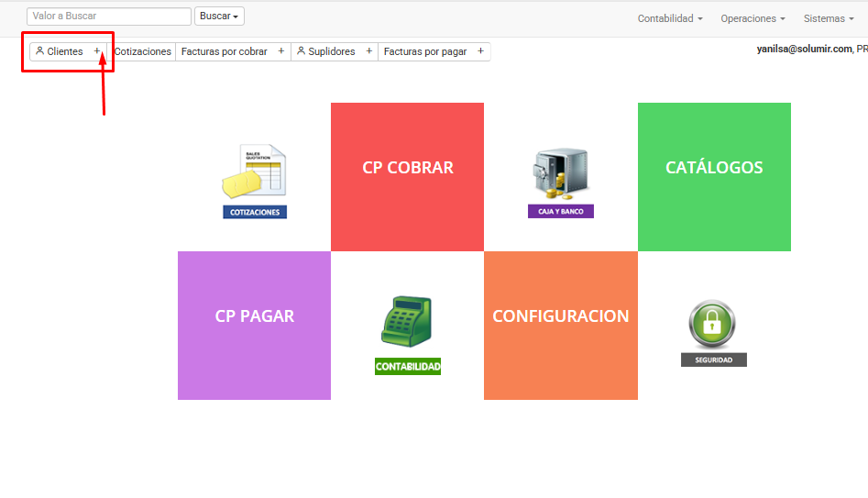Go to the Facturas por cobrar tab
This screenshot has height=498, width=868.
225,52
